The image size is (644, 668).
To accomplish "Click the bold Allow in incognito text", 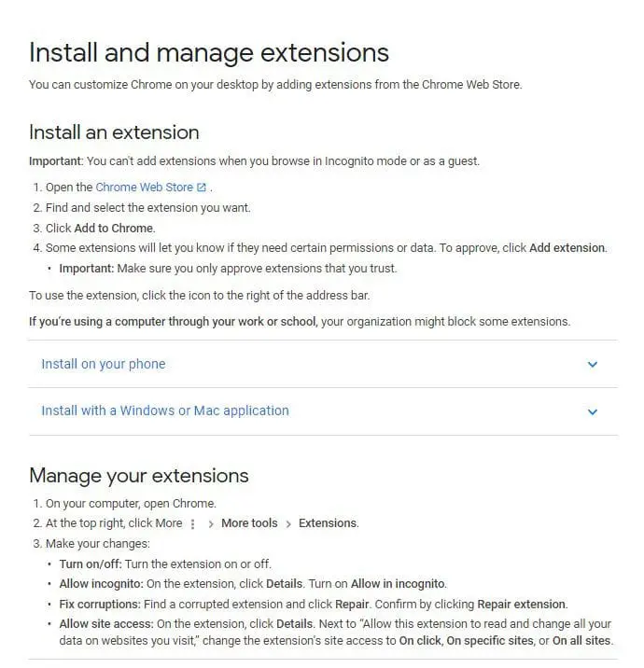I will tap(398, 584).
